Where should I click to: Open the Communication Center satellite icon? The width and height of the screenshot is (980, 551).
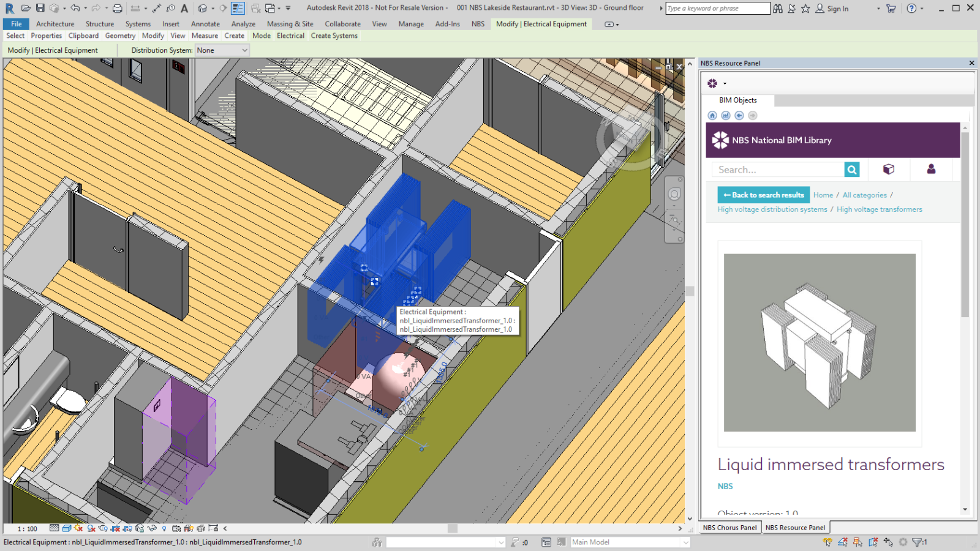(x=792, y=9)
